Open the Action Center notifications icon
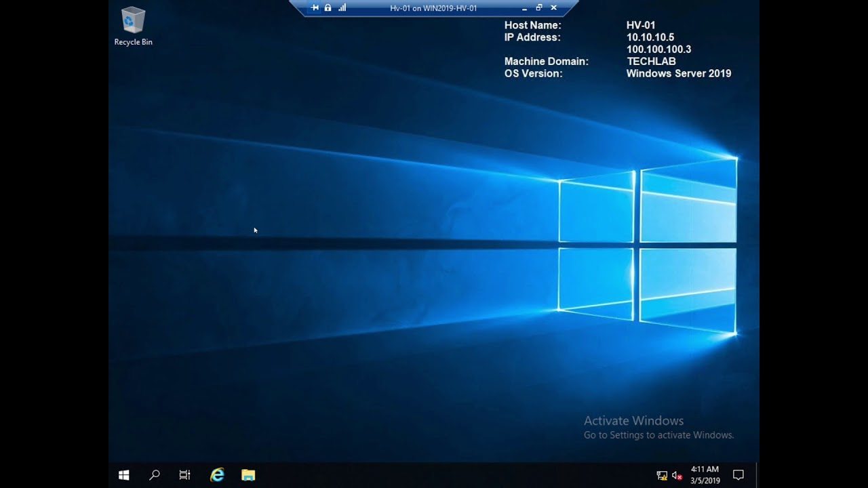 coord(738,475)
